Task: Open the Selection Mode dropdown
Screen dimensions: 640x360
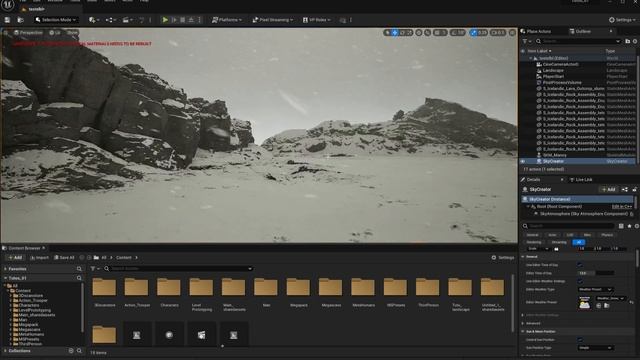Action: click(x=56, y=20)
